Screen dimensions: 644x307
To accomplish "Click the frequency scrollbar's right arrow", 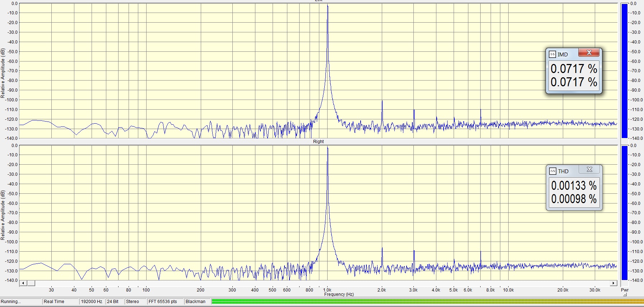I will click(x=613, y=283).
